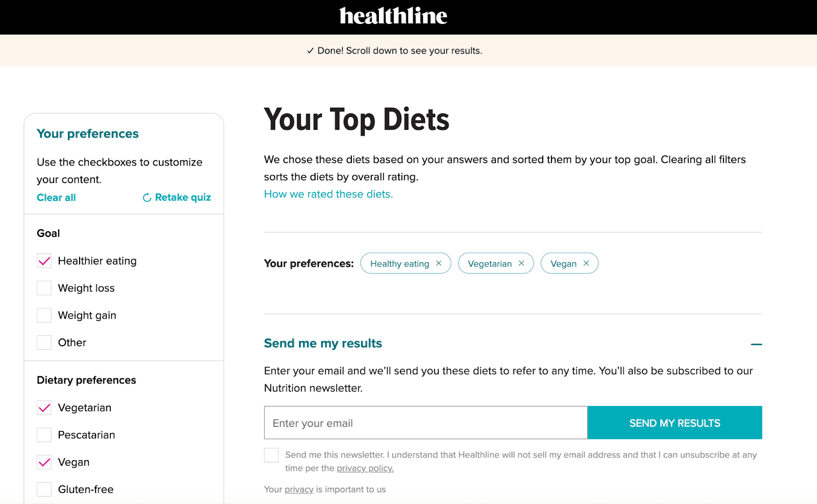Select the Other goal checkbox
Screen dimensions: 817x504
click(x=44, y=342)
